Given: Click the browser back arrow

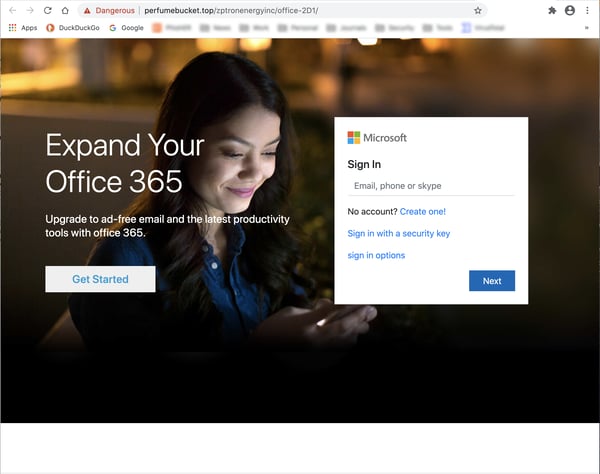Looking at the screenshot, I should click(11, 10).
